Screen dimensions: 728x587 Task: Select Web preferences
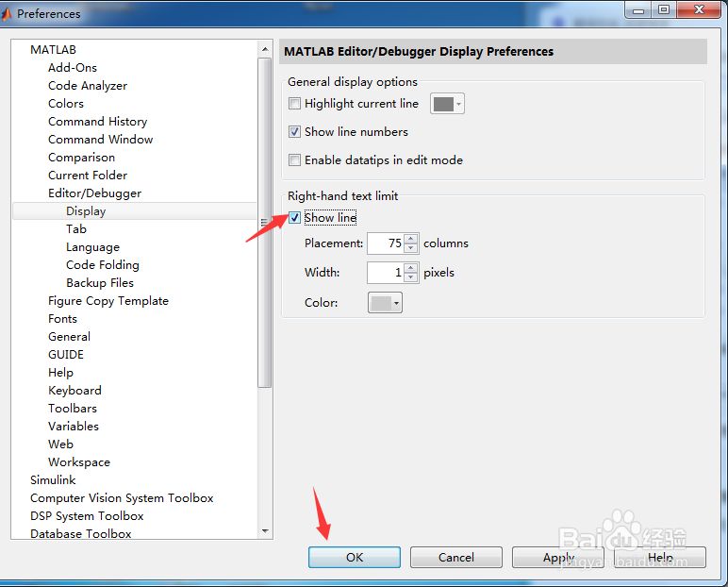[x=60, y=444]
